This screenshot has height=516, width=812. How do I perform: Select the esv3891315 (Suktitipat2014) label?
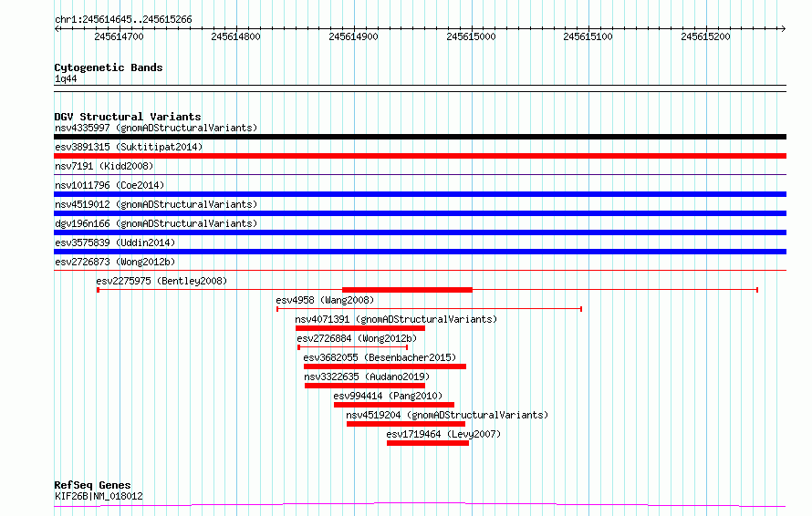129,147
